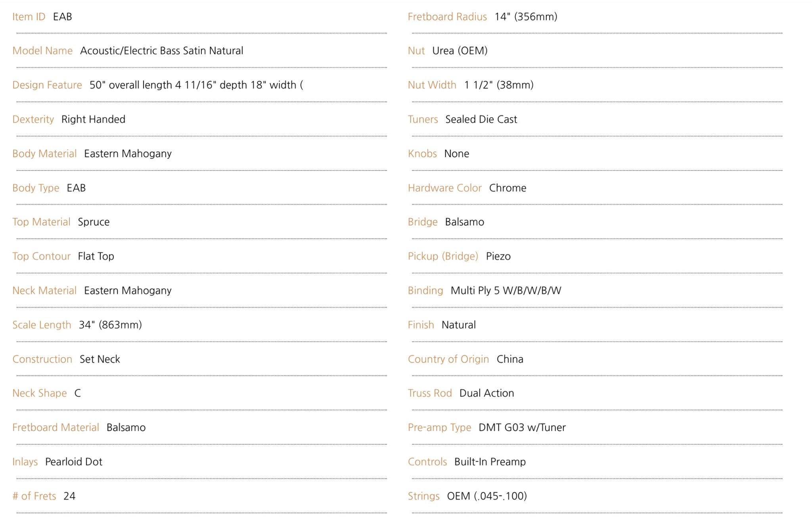Click the Tuners Sealed Die Cast value
Viewport: 812px width, 523px height.
tap(481, 119)
